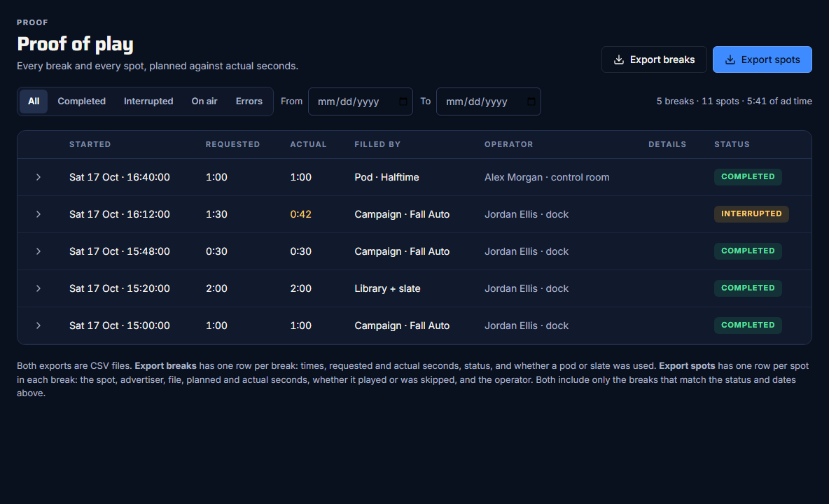
Task: Click 'Alex Morgan · control room' operator
Action: tap(547, 178)
